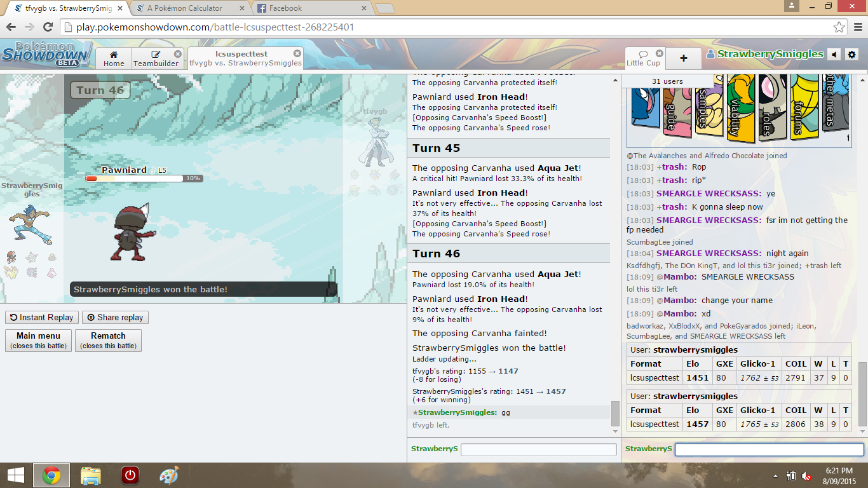Close the lcsuspecttest battle tab
Screen dimensions: 868x488
point(297,53)
